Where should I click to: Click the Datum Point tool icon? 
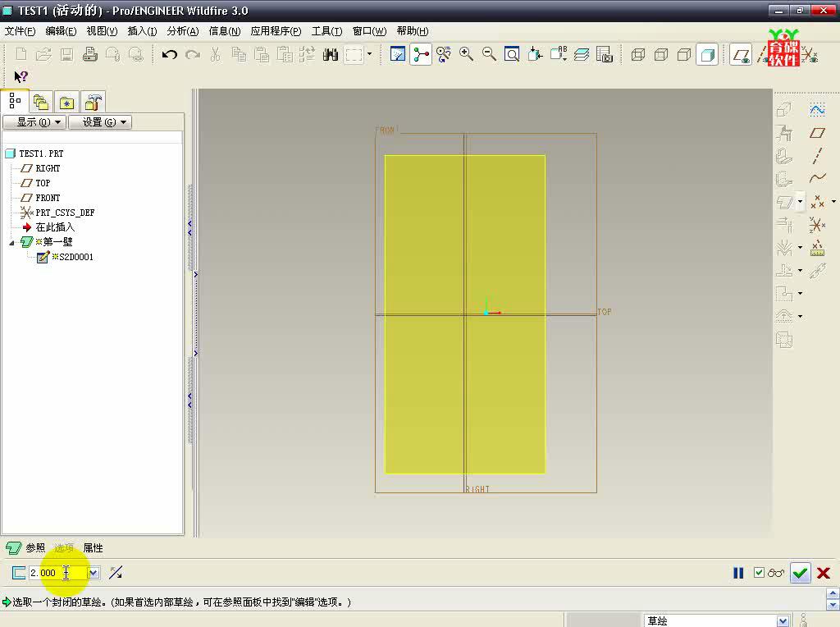point(818,202)
